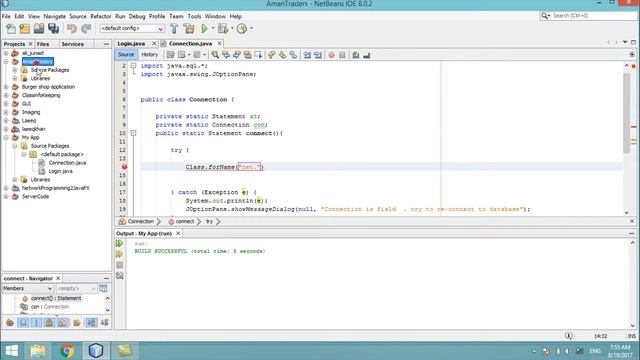Screen dimensions: 640x360
Task: Click the Windows Start button
Action: coord(11,351)
